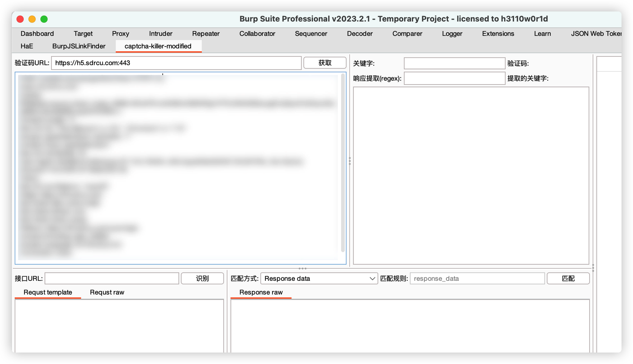Click the horizontal split handle dots

(x=302, y=268)
